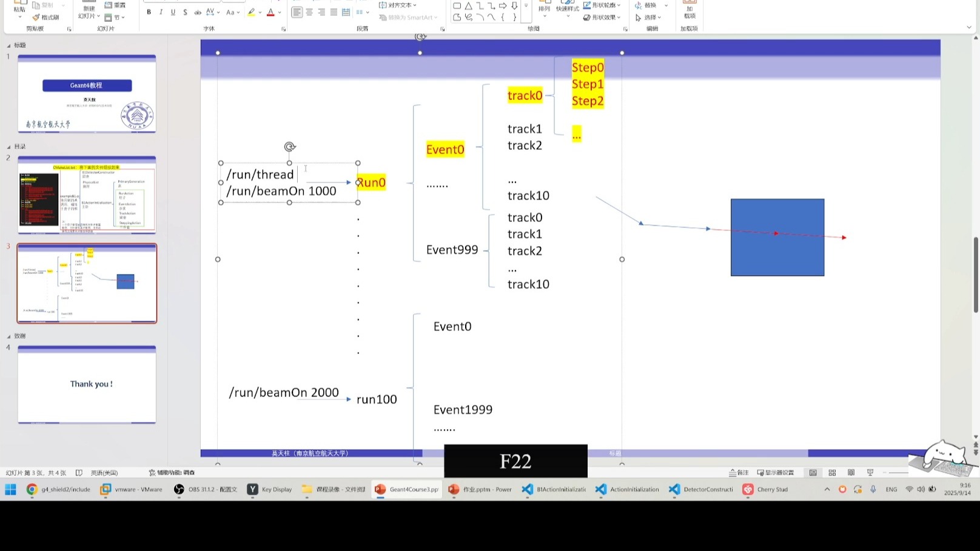This screenshot has height=551, width=980.
Task: Start slide show from status bar
Action: pos(870,473)
